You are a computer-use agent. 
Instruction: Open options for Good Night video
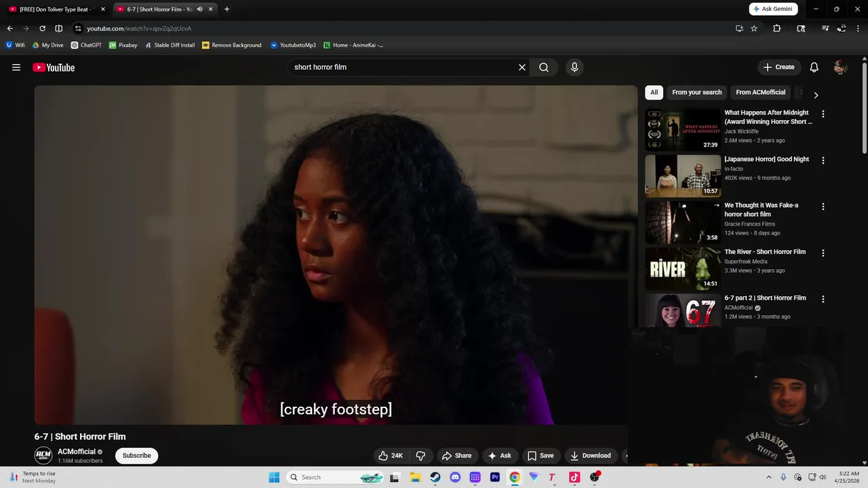(x=823, y=161)
